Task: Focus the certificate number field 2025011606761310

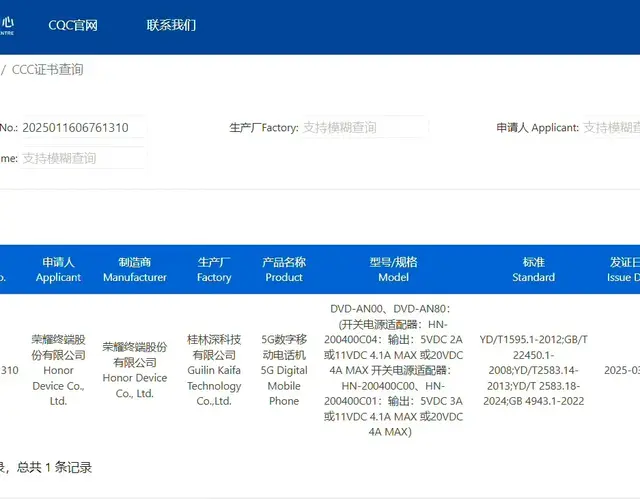Action: (x=83, y=128)
